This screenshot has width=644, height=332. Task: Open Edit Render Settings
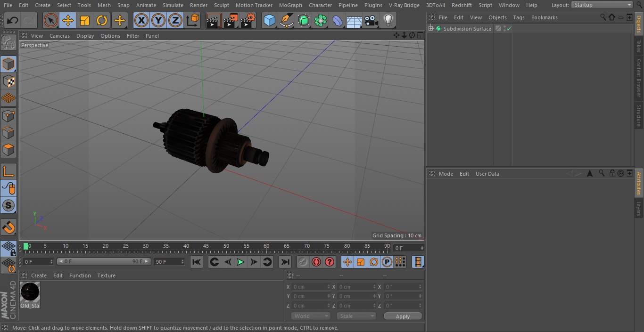coord(248,20)
